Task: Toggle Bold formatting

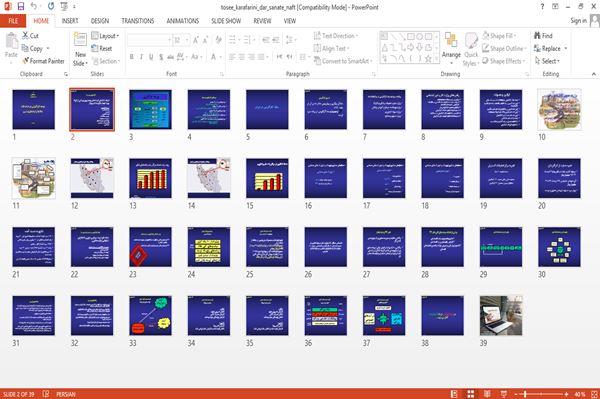Action: click(132, 57)
